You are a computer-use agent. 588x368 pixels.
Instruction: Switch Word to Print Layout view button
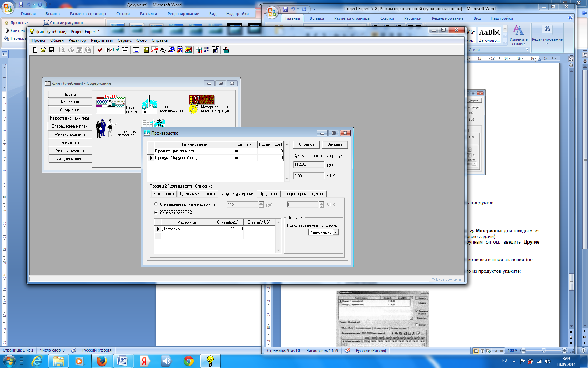pyautogui.click(x=476, y=350)
